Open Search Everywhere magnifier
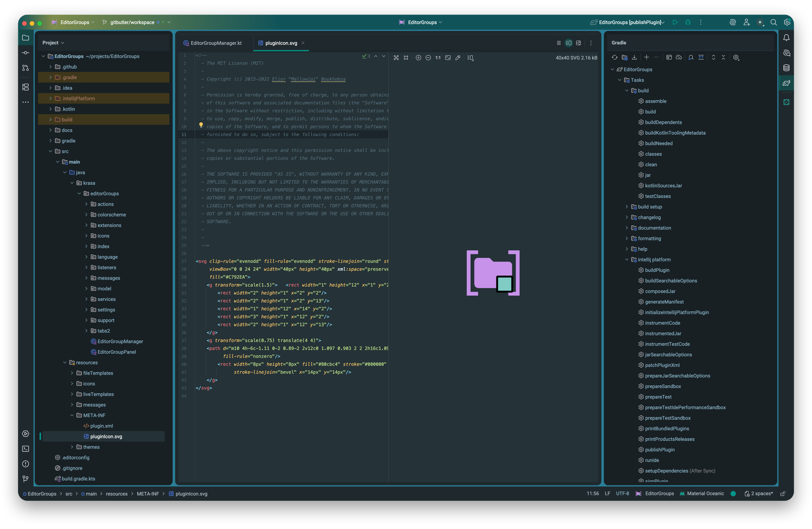This screenshot has width=812, height=529. coord(773,22)
